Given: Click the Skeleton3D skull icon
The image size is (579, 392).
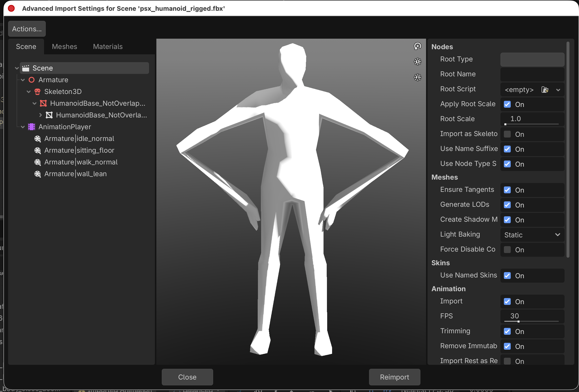Looking at the screenshot, I should [37, 92].
